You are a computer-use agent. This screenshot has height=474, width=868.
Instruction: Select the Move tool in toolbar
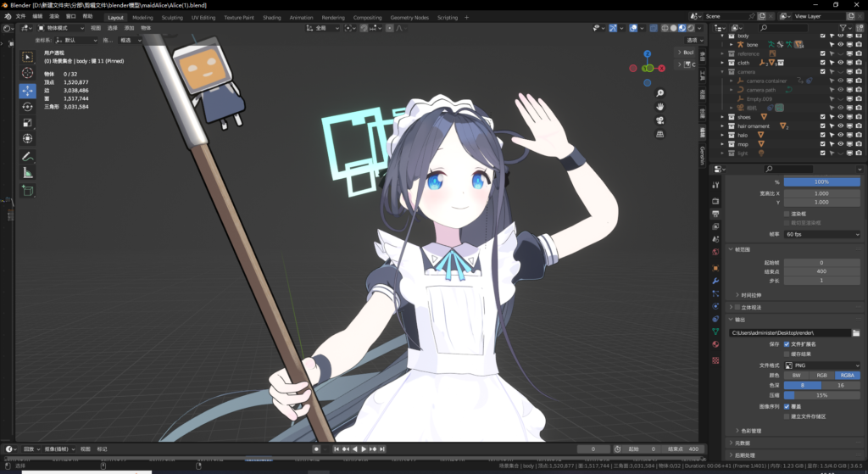pos(27,90)
